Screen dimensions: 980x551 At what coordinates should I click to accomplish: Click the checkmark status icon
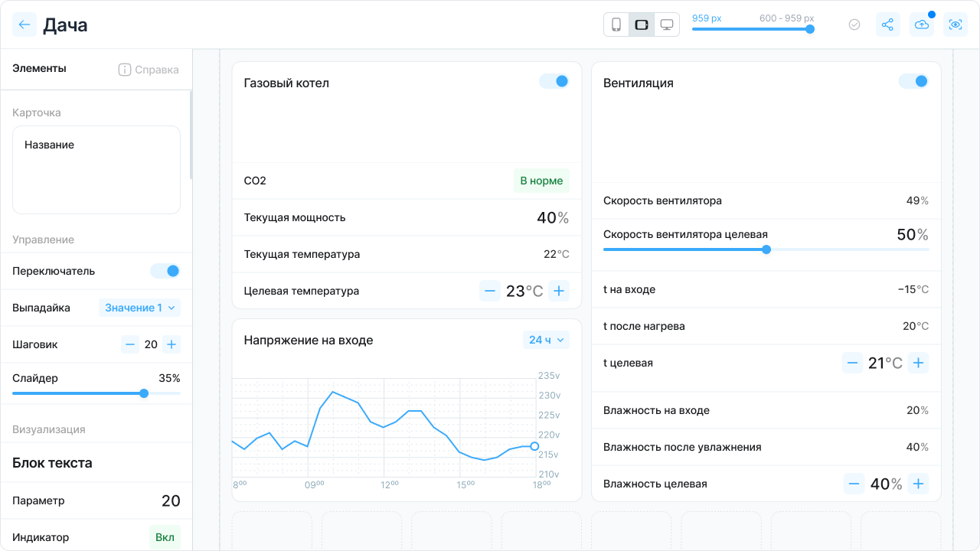tap(854, 24)
